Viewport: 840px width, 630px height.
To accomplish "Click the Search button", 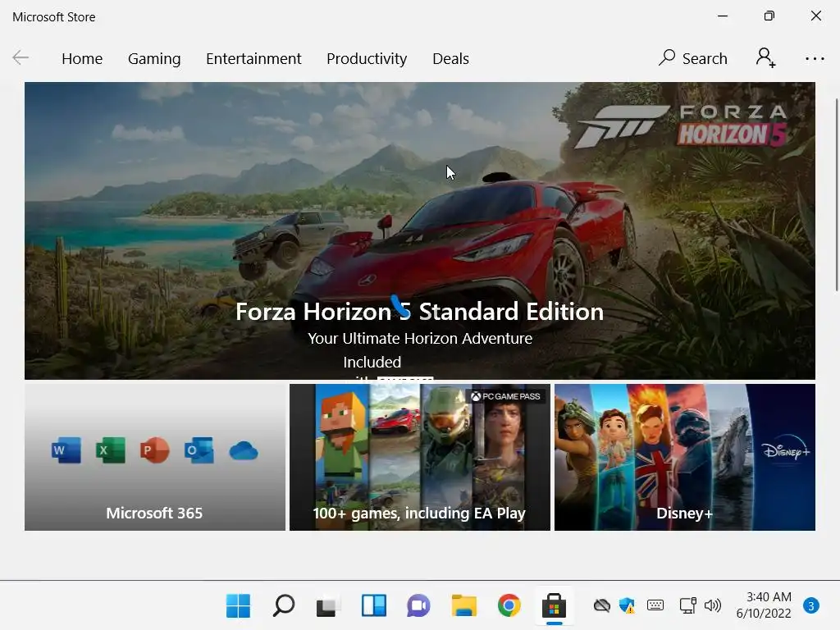I will tap(692, 58).
